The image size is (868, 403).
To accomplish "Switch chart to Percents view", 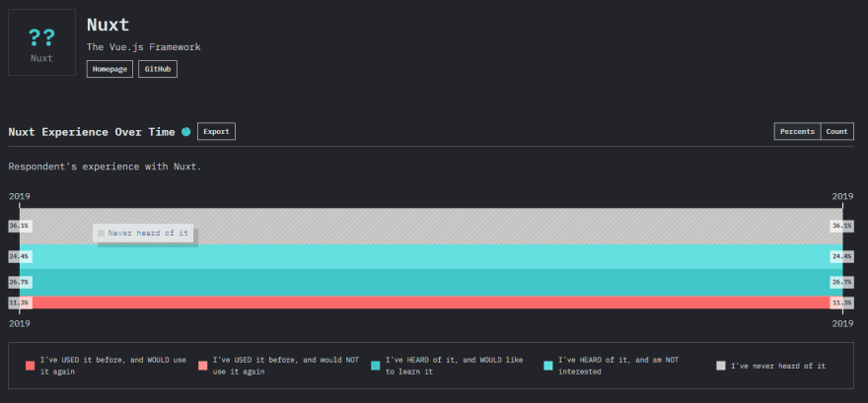I will (797, 132).
